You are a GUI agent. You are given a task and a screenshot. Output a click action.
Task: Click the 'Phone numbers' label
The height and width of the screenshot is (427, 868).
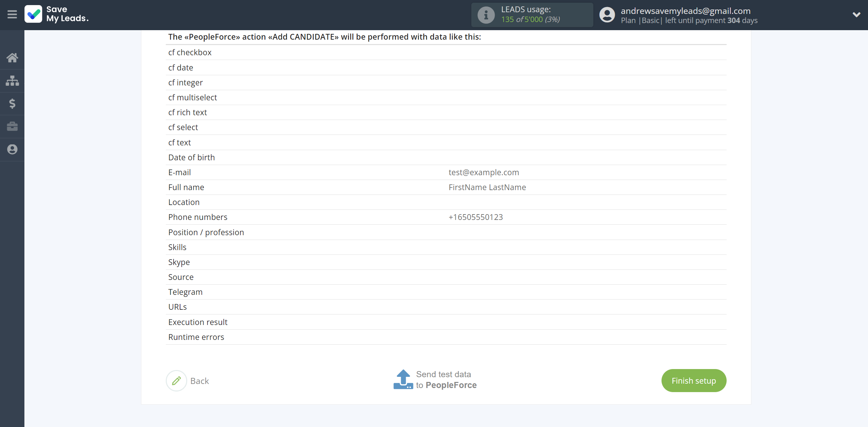198,217
